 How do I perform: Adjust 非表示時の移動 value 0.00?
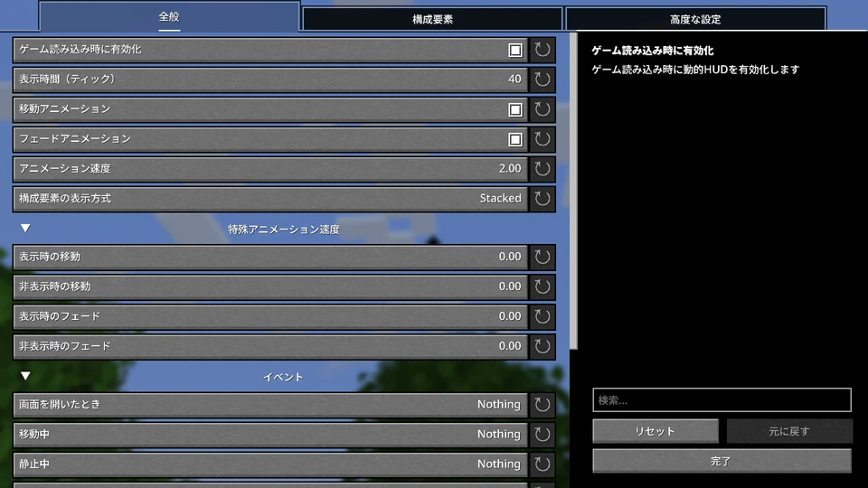[510, 286]
